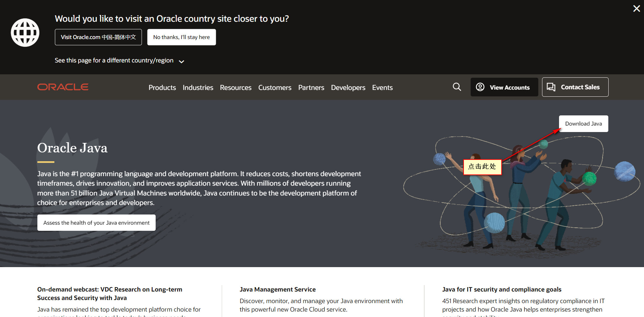Click the Java is the #1 programming language paragraph
The width and height of the screenshot is (644, 317).
[199, 188]
